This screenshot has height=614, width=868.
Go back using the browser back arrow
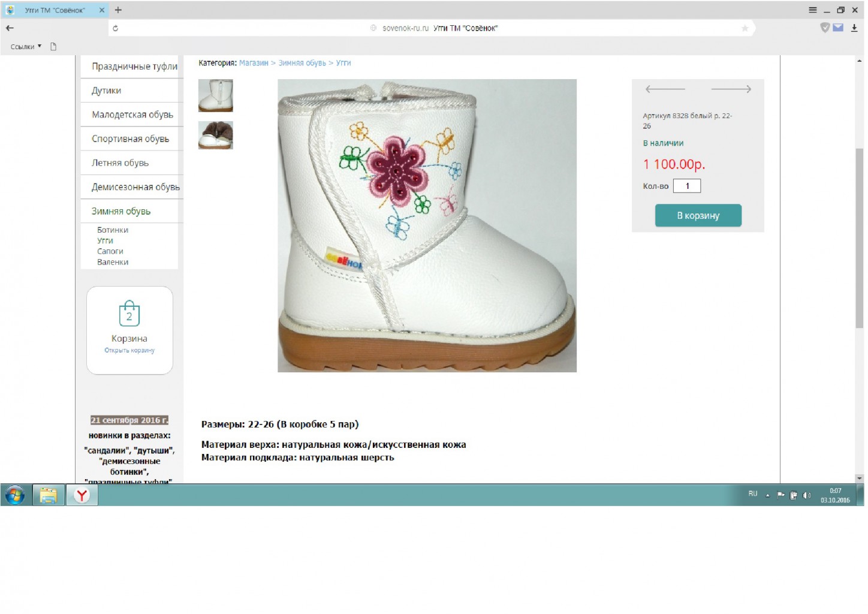pyautogui.click(x=10, y=28)
